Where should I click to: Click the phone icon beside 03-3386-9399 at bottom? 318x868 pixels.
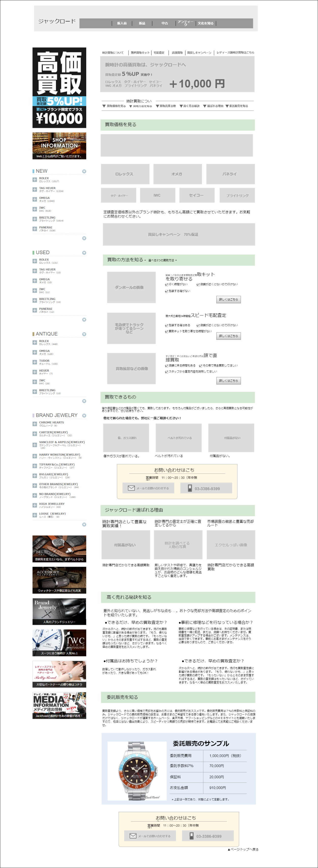[x=192, y=836]
